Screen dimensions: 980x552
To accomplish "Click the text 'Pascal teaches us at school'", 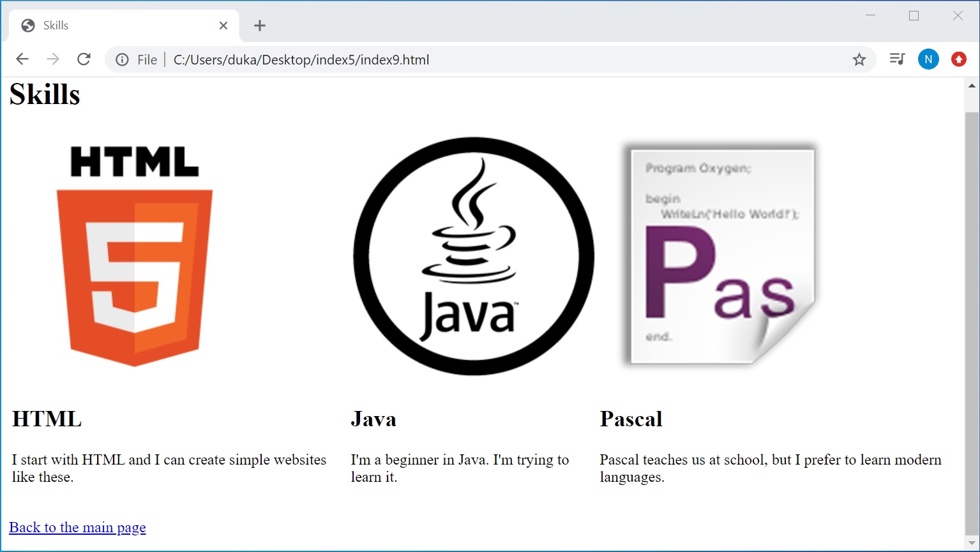I will click(x=683, y=459).
